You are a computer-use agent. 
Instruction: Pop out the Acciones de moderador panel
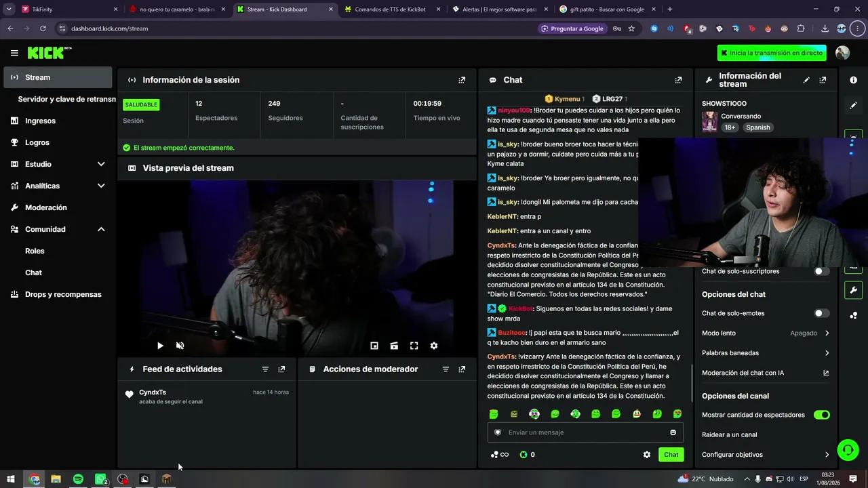[x=462, y=369]
